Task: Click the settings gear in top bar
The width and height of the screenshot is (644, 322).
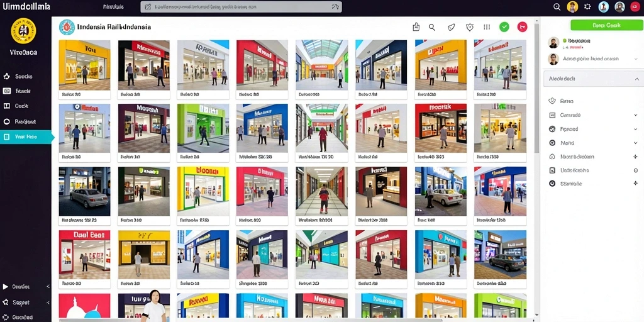Action: coord(588,6)
